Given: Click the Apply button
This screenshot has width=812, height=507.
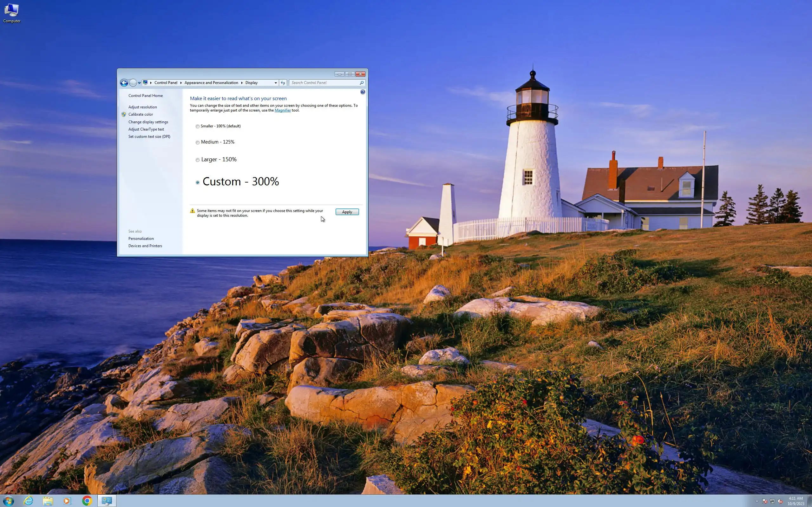Looking at the screenshot, I should tap(347, 212).
